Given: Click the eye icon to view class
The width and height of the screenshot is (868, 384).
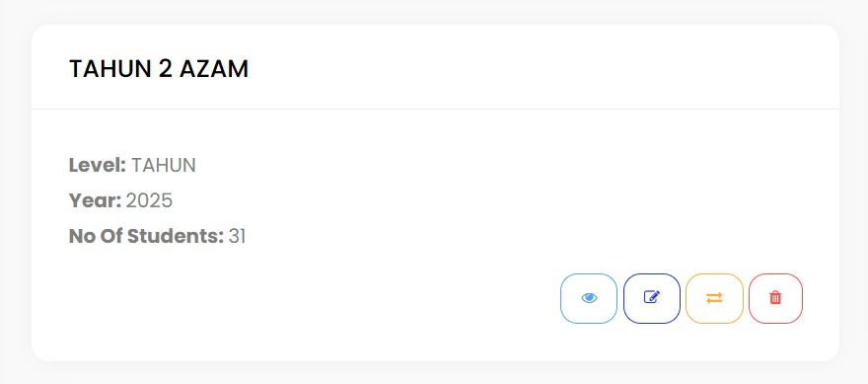Looking at the screenshot, I should click(x=589, y=298).
